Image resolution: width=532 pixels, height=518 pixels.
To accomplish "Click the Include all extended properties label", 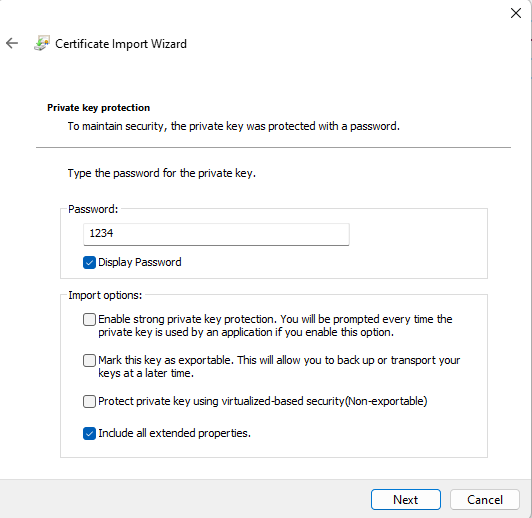I will click(174, 433).
